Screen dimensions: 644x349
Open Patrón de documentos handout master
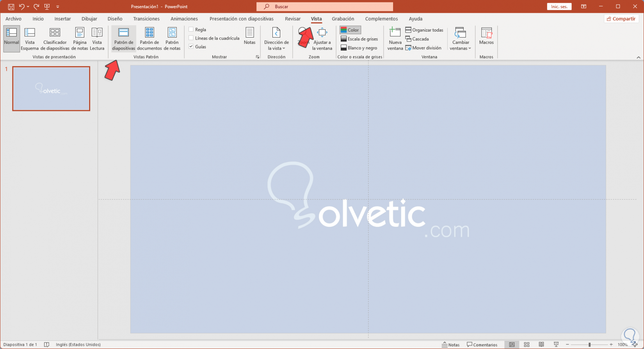(x=149, y=39)
